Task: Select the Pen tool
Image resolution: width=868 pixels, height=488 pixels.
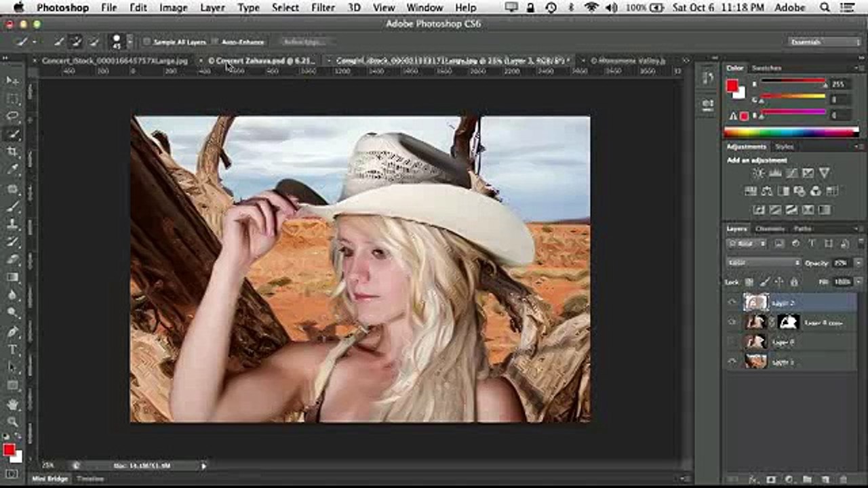Action: 13,332
